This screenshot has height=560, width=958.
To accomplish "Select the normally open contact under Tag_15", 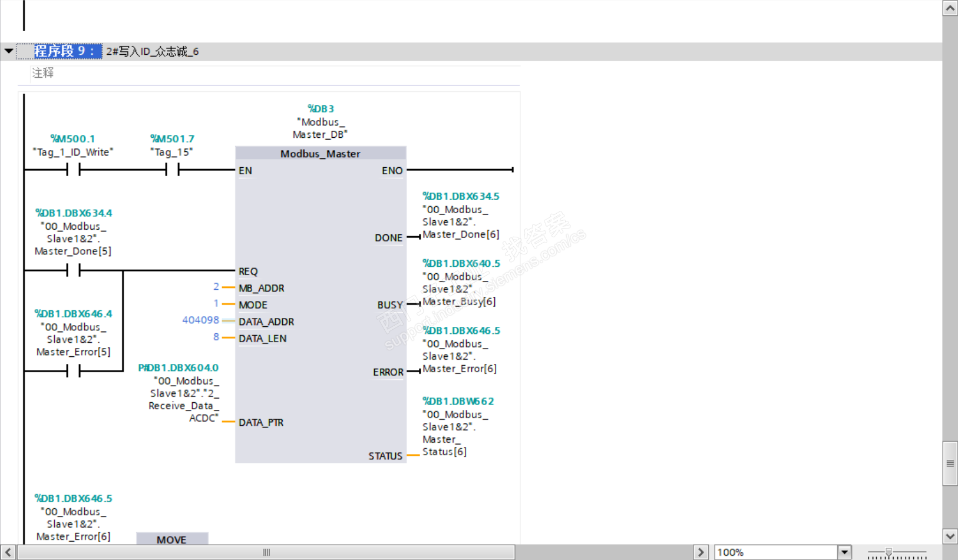I will (172, 170).
